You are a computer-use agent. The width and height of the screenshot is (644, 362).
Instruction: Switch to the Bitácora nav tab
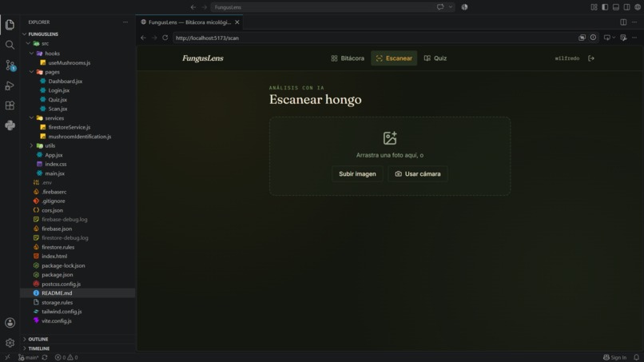348,58
